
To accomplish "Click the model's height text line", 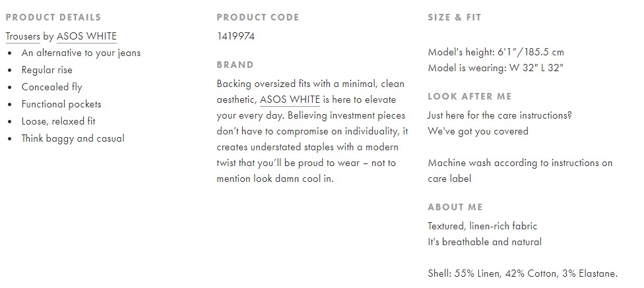I will 496,53.
